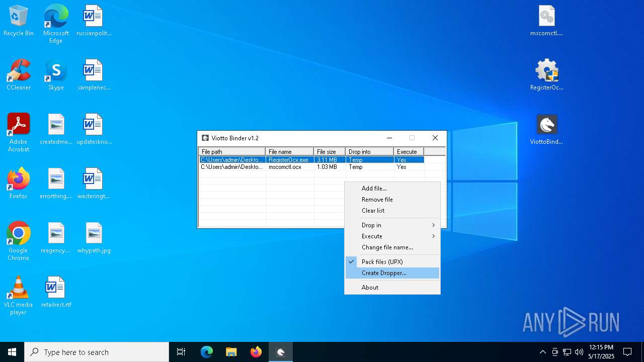Click the Viotto Binder title bar icon
644x362 pixels.
pos(205,138)
